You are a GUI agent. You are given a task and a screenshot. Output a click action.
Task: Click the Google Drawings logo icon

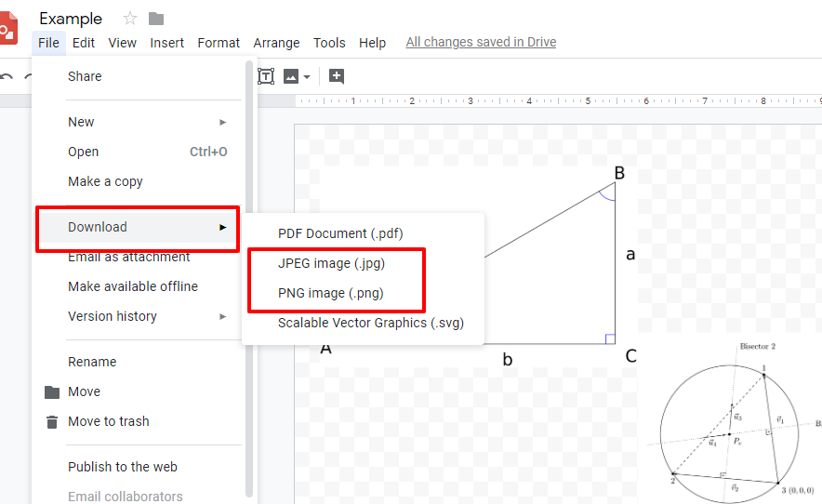tap(8, 30)
